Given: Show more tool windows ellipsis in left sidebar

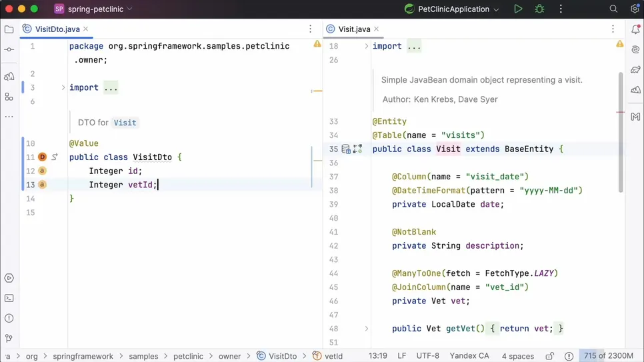Looking at the screenshot, I should 9,117.
